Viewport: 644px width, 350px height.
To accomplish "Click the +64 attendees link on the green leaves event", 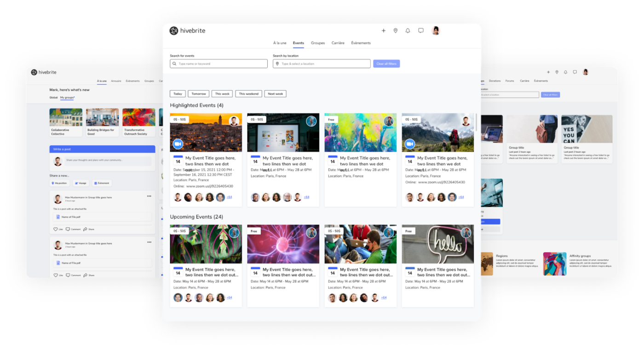I will click(x=229, y=297).
